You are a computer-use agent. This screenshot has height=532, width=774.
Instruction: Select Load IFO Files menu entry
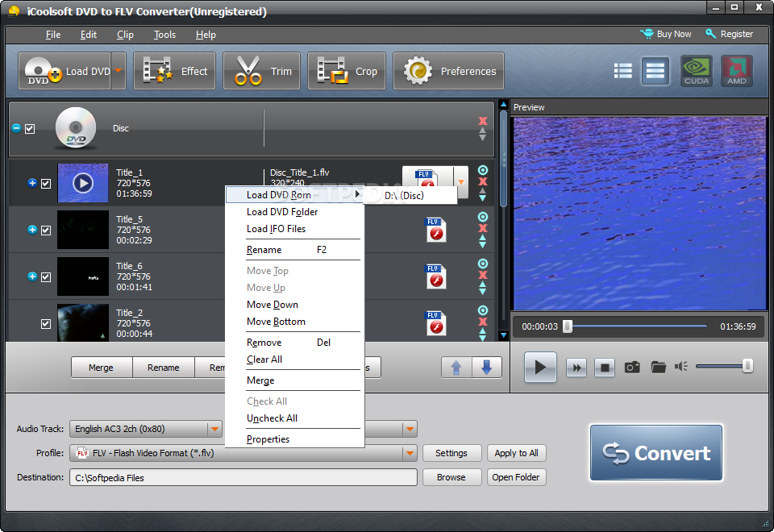pos(295,228)
